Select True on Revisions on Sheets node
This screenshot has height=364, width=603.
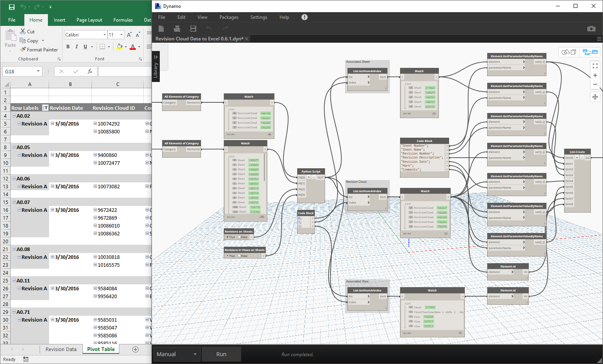coord(230,237)
